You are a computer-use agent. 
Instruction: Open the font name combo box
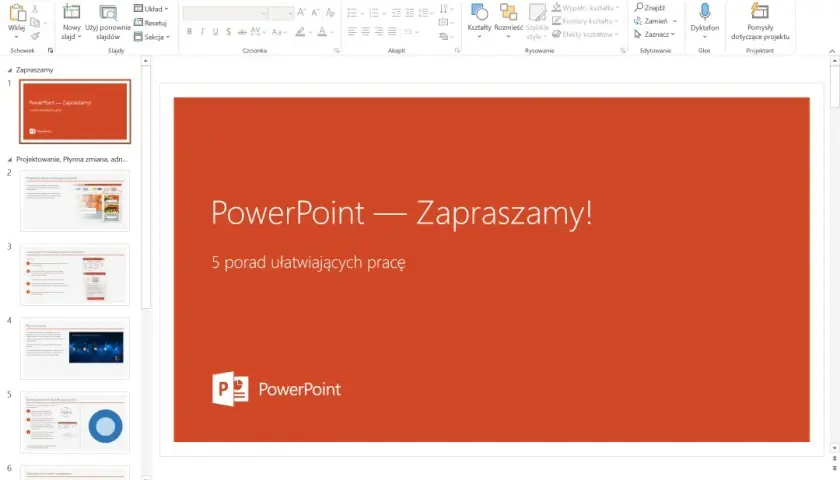[x=225, y=13]
